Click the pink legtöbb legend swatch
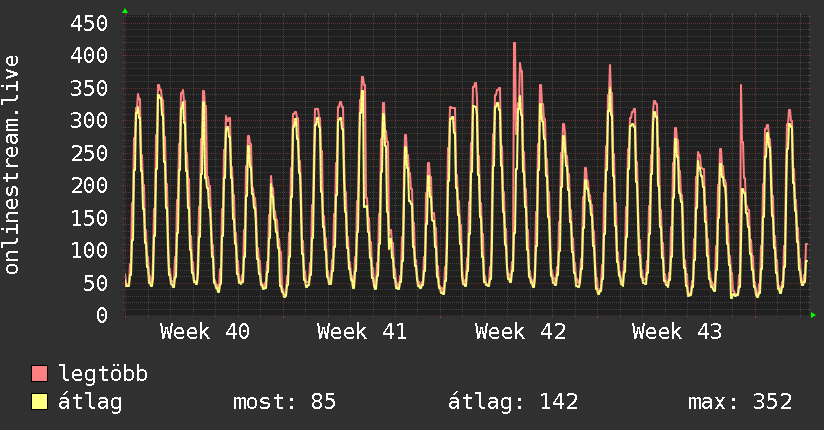The image size is (824, 430). [39, 373]
